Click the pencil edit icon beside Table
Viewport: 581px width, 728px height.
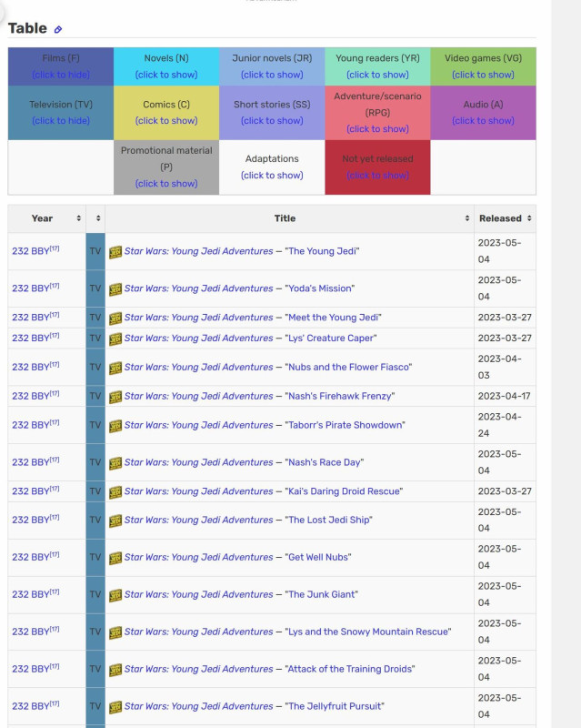(58, 29)
